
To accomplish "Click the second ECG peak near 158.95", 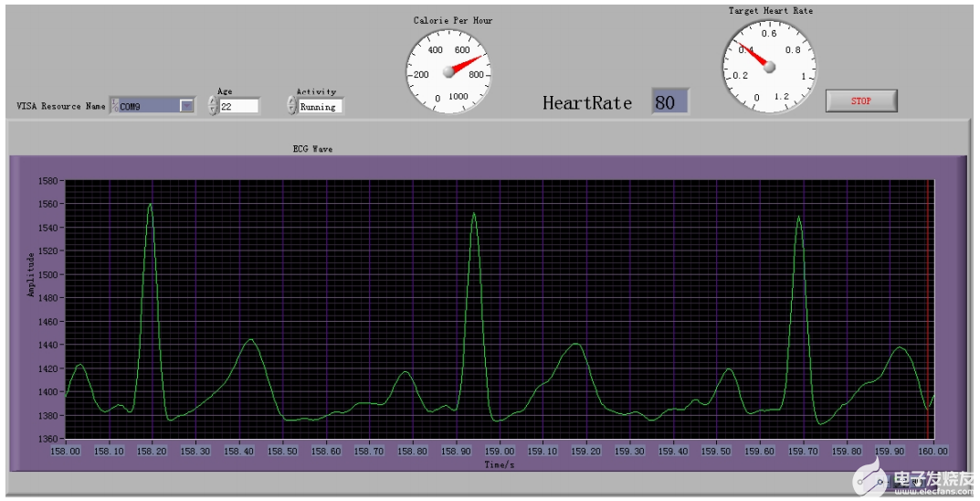I will [473, 215].
